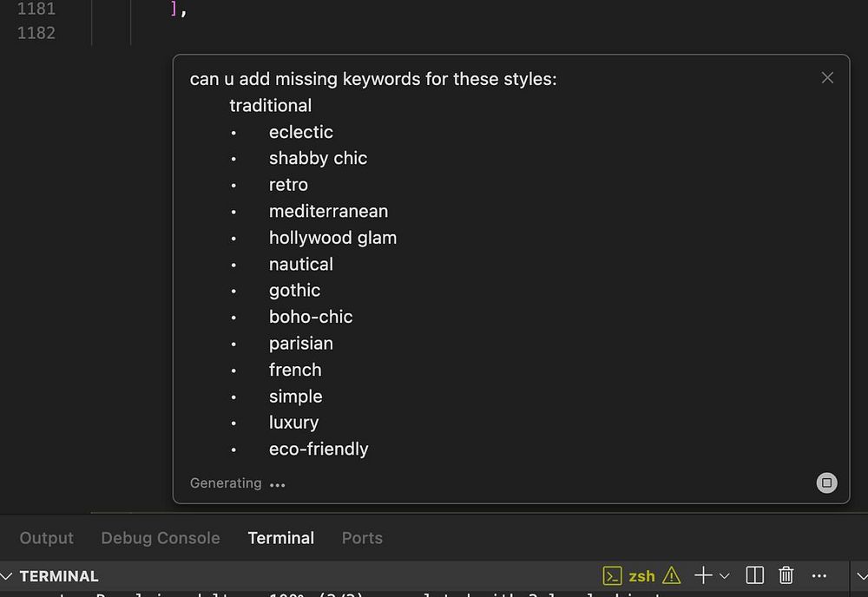Click the terminal warning triangle icon
This screenshot has width=868, height=597.
point(672,575)
